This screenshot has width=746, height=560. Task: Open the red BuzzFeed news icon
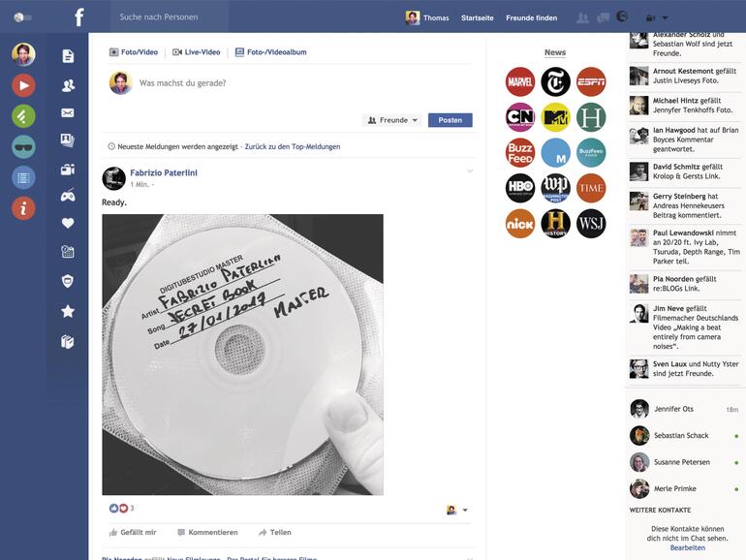[x=520, y=153]
